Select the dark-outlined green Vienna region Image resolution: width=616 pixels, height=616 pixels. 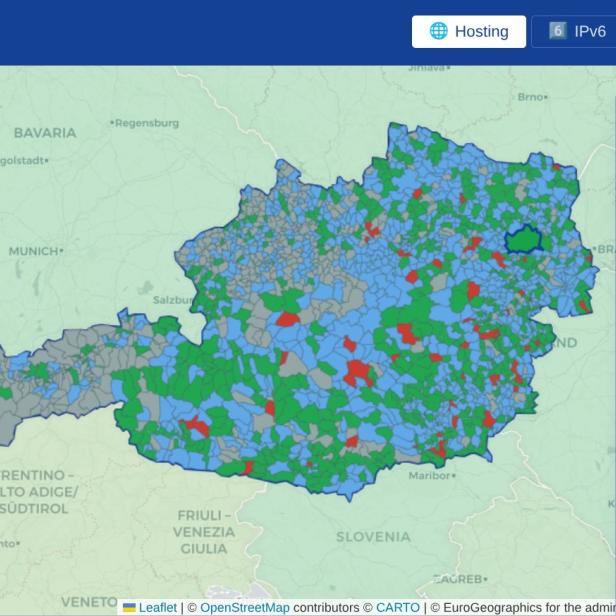tap(523, 240)
